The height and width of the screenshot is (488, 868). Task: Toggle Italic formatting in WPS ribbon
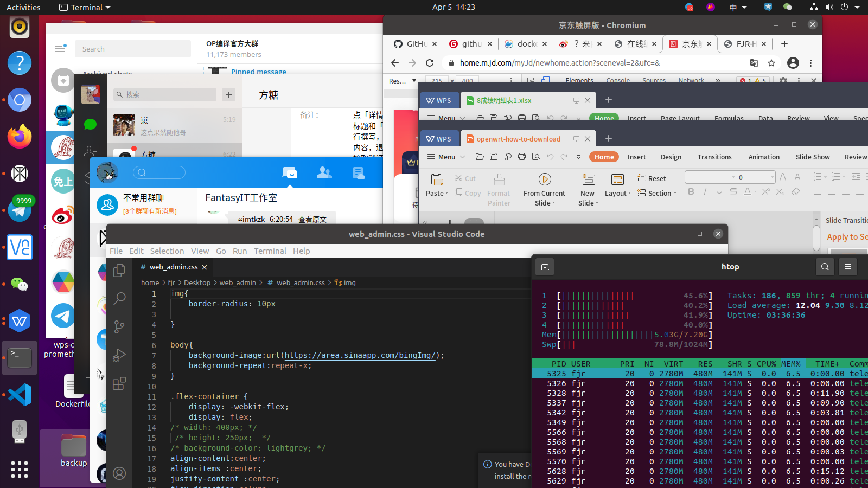705,191
